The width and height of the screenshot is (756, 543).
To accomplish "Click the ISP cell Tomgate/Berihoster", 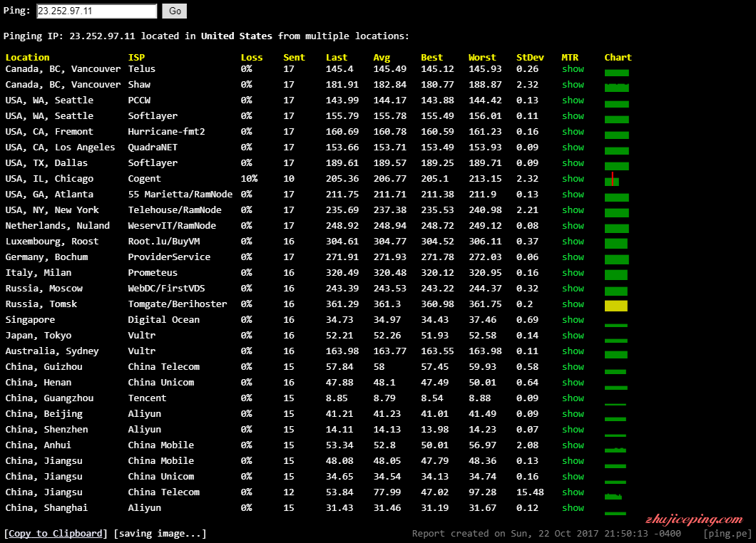I will pyautogui.click(x=178, y=304).
